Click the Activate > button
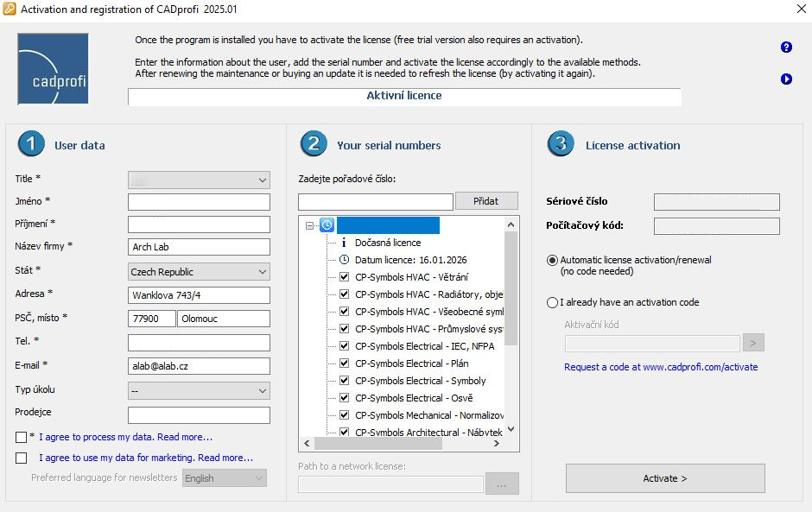Viewport: 812px width, 512px height. tap(665, 478)
